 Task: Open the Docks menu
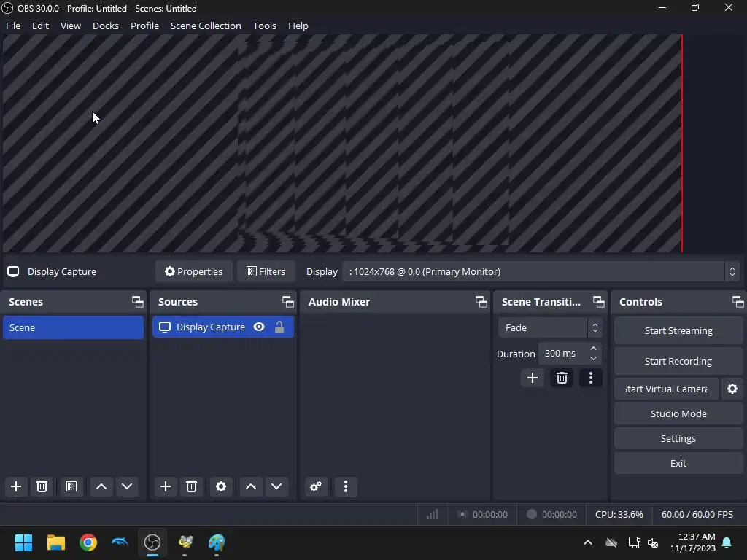click(x=105, y=26)
